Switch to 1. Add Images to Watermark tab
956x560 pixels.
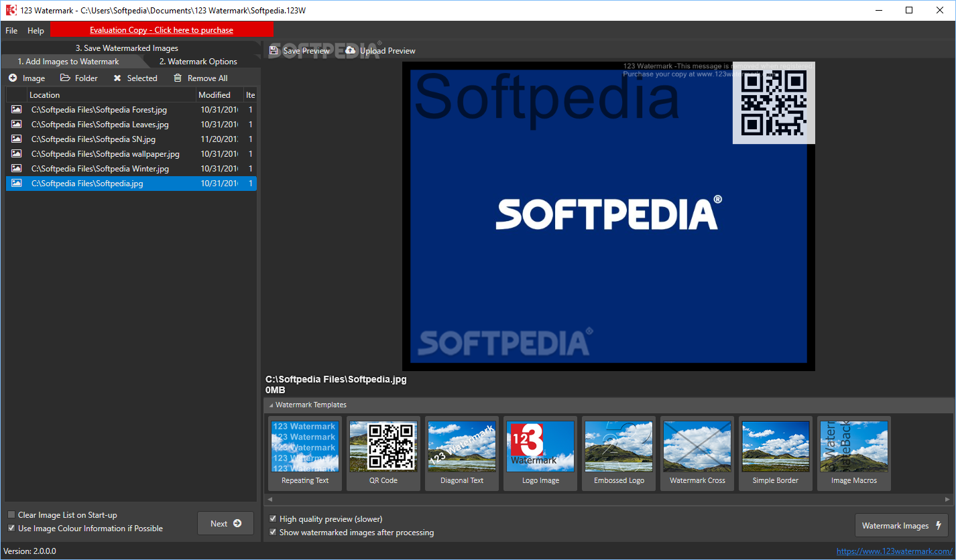point(68,62)
